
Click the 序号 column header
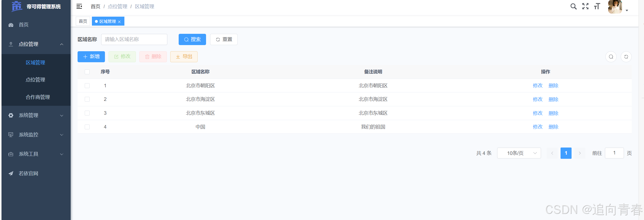coord(105,72)
